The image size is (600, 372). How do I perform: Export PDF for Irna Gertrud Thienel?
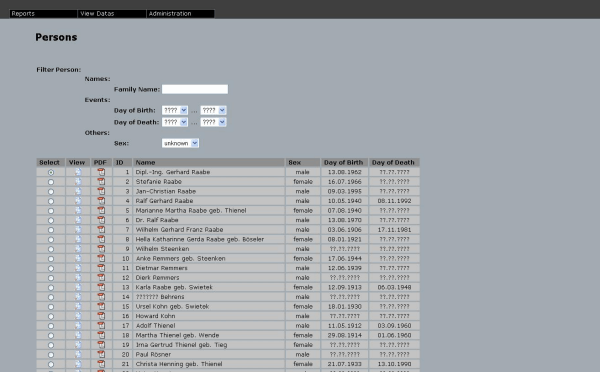pos(101,345)
